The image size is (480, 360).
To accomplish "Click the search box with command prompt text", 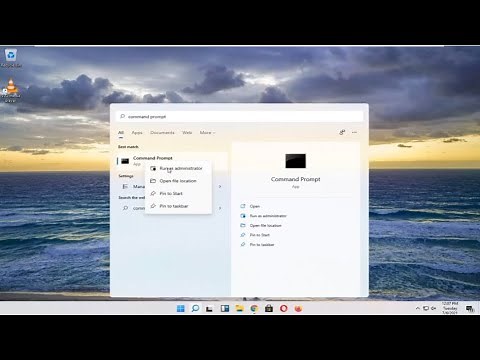I will pyautogui.click(x=240, y=116).
